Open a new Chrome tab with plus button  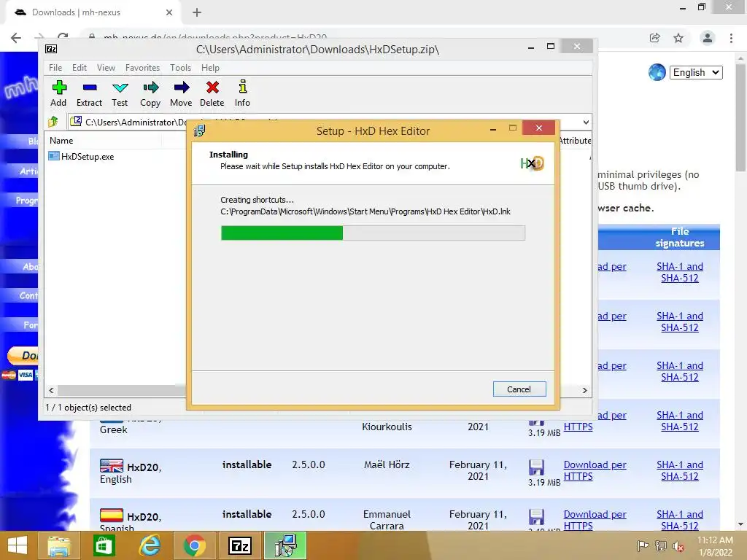[x=197, y=12]
